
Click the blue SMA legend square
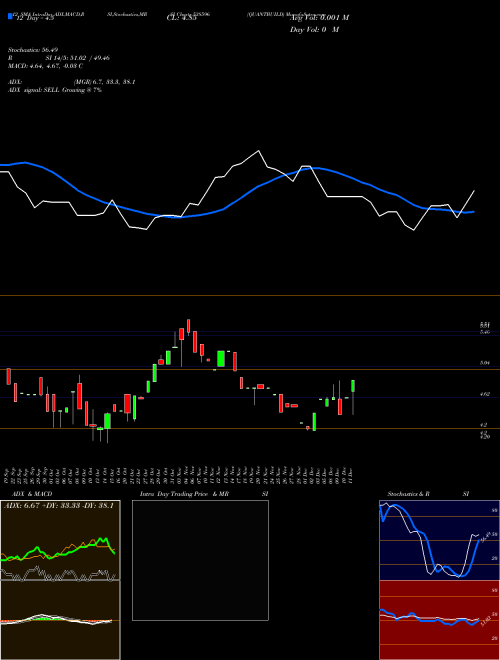click(10, 17)
